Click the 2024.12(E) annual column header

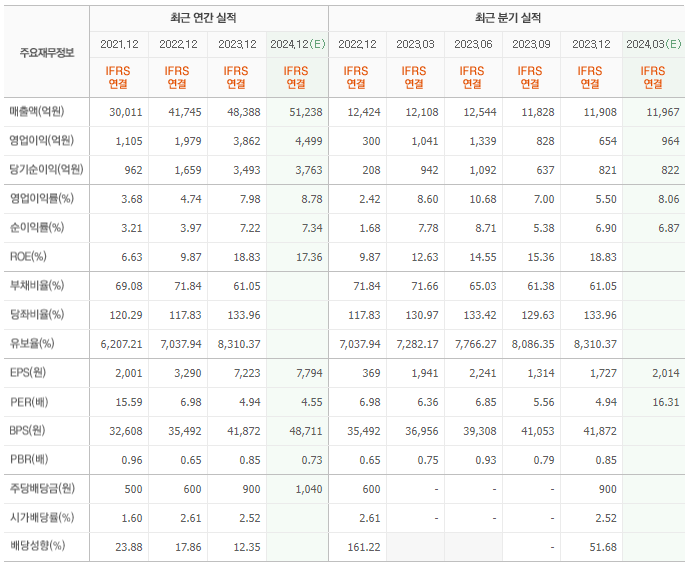[297, 44]
